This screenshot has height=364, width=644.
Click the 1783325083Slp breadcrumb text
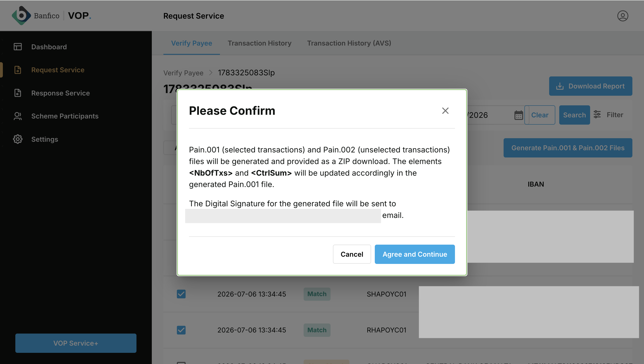[x=246, y=73]
